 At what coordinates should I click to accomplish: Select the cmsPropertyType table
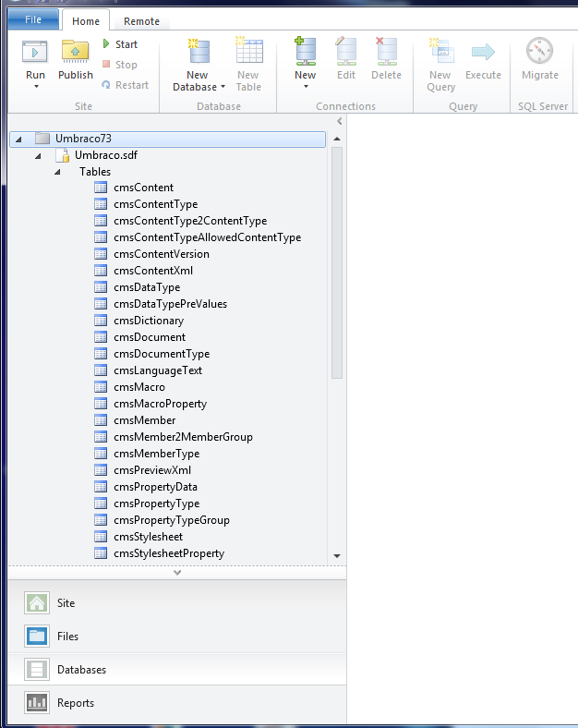pos(156,504)
